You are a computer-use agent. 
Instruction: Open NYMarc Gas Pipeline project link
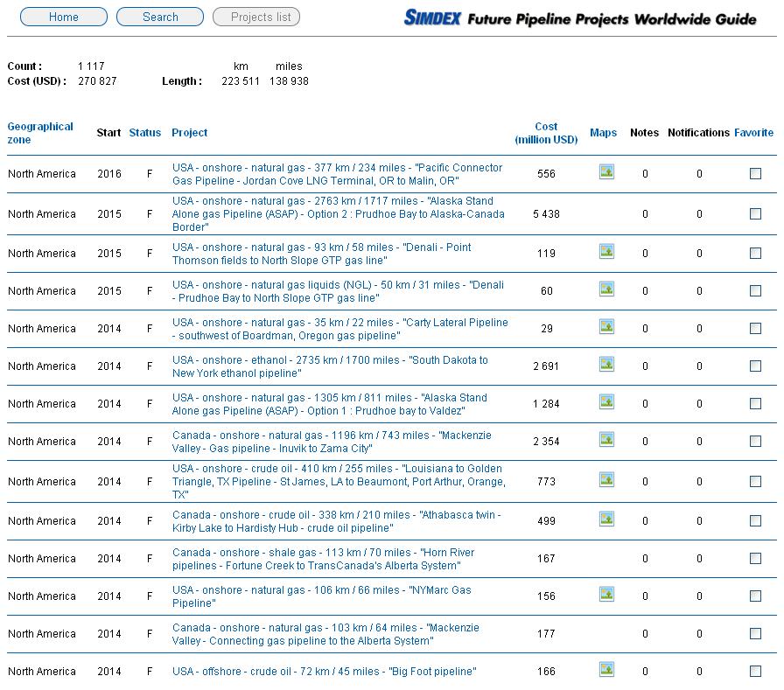click(321, 596)
